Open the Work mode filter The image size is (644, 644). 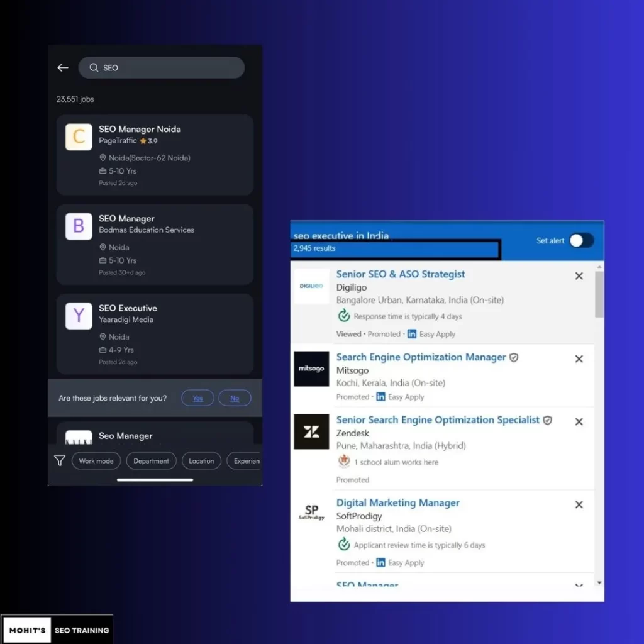tap(96, 461)
